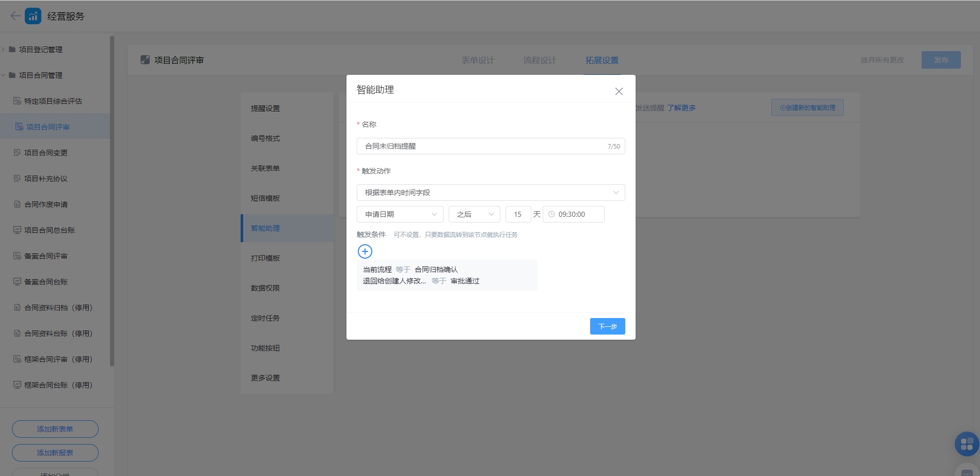Click the 合同作废申请 form icon

click(17, 204)
